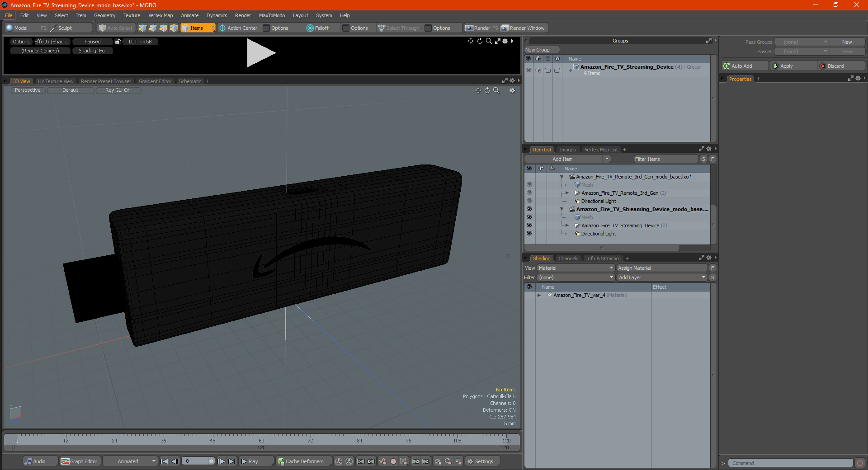This screenshot has width=868, height=470.
Task: Click the Perspective view button
Action: coord(28,90)
